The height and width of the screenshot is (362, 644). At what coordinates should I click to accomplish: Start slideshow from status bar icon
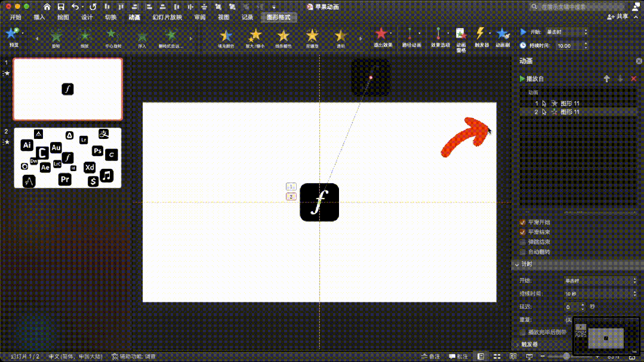click(x=529, y=356)
